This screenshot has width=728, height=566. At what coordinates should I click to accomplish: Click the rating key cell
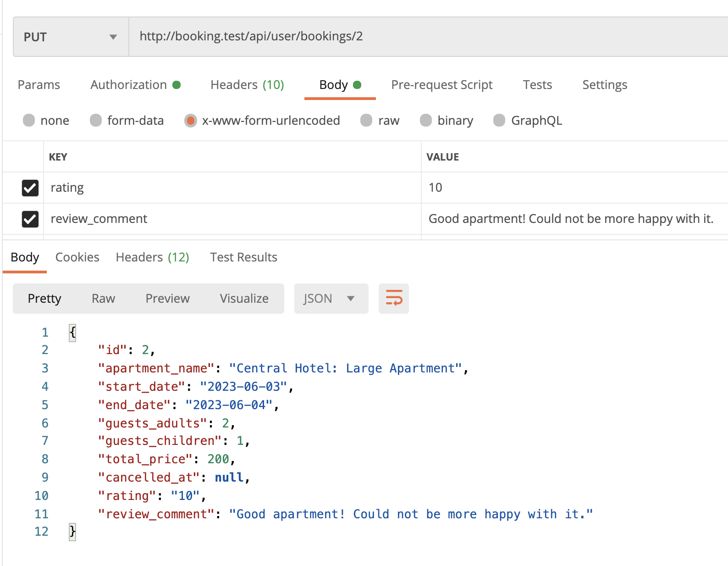[232, 188]
